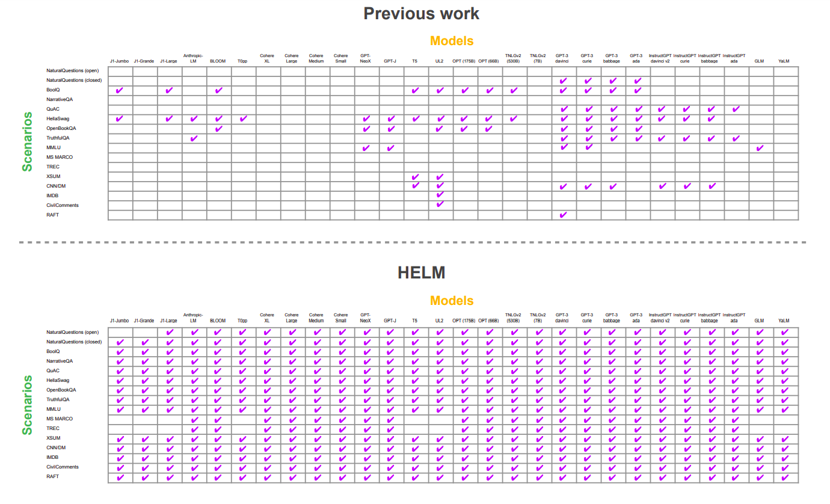
Task: Select HellaSwag checkmark under Anthropic-LM in Previous work
Action: (x=194, y=118)
